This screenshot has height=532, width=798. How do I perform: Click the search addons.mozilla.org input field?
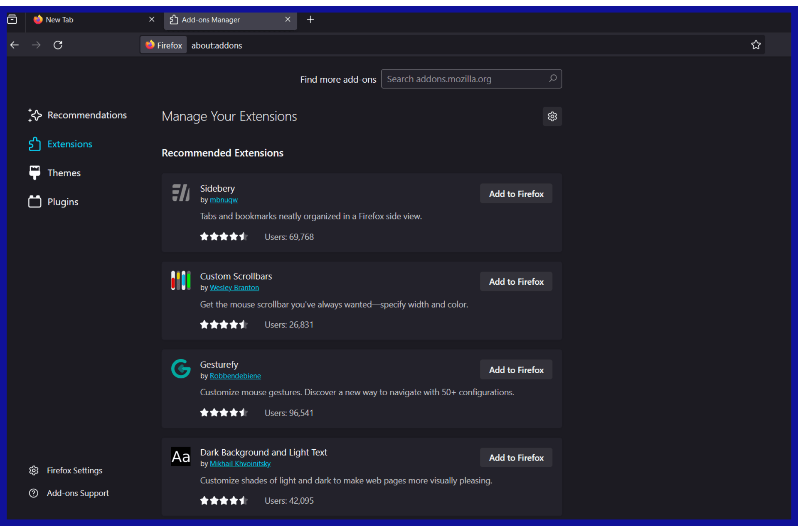tap(457, 79)
